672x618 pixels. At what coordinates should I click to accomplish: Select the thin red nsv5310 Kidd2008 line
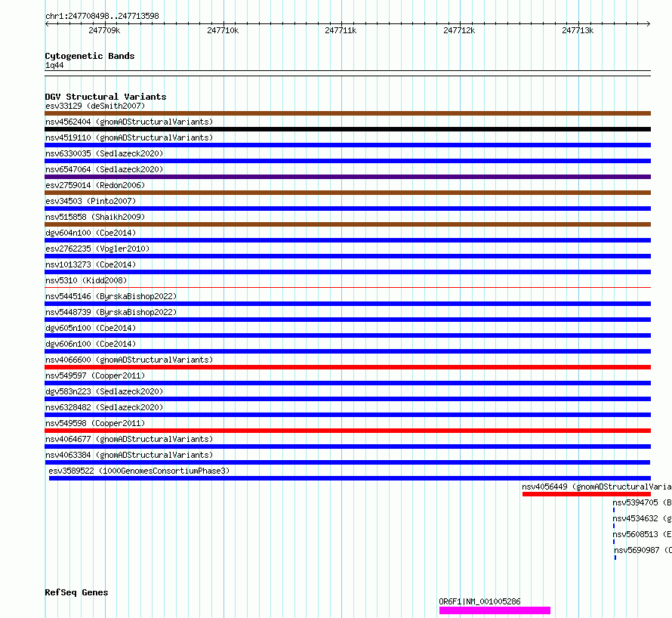[347, 287]
